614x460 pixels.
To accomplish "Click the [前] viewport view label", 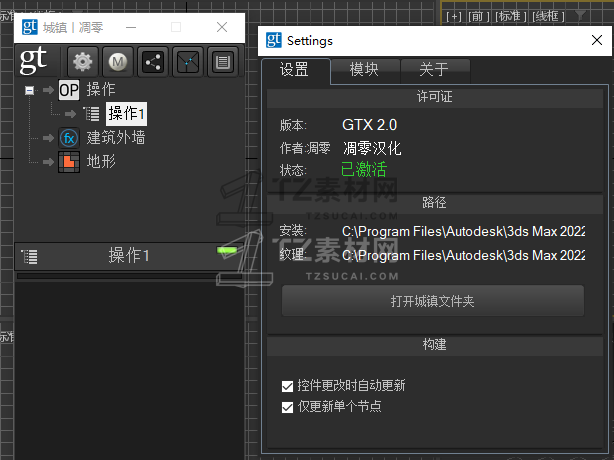I will (x=479, y=16).
